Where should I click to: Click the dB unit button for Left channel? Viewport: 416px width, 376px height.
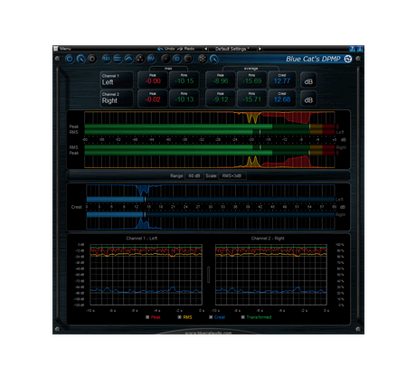click(308, 81)
